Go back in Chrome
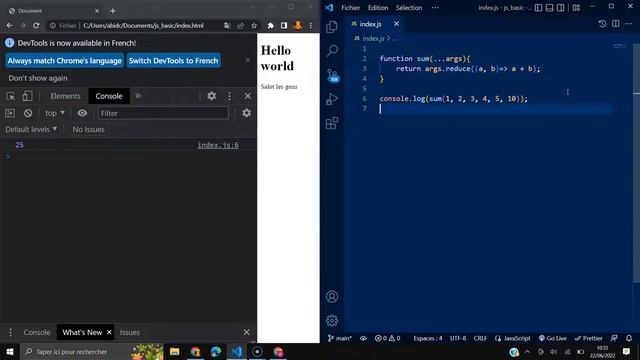Viewport: 640px width, 360px height. [x=9, y=25]
